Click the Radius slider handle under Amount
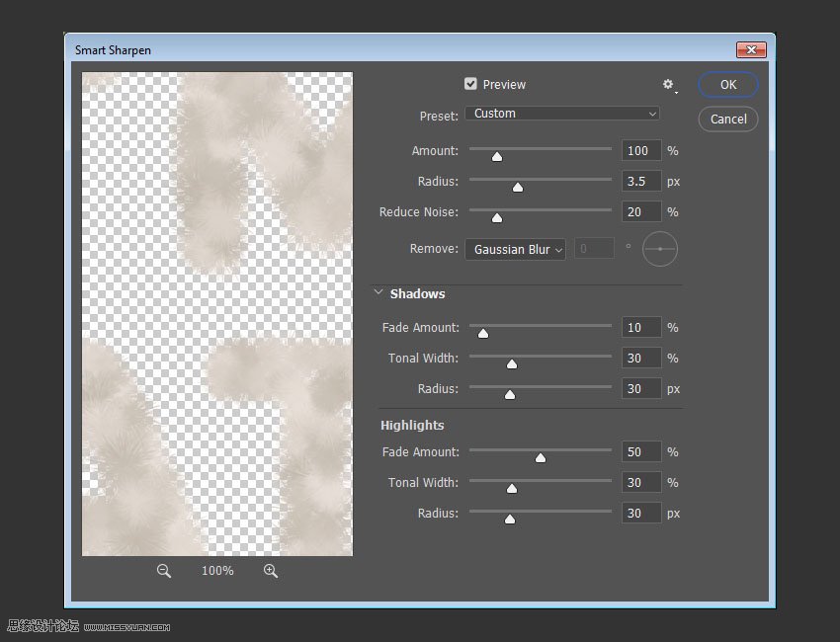This screenshot has width=840, height=642. pyautogui.click(x=517, y=187)
